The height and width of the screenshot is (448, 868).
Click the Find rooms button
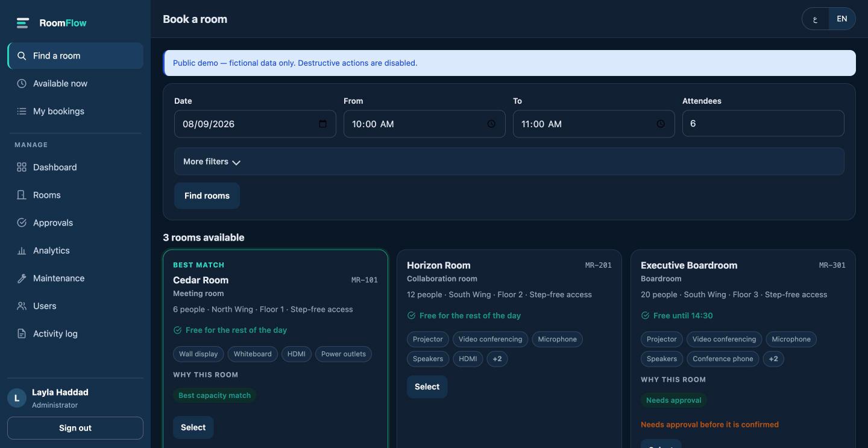point(207,196)
